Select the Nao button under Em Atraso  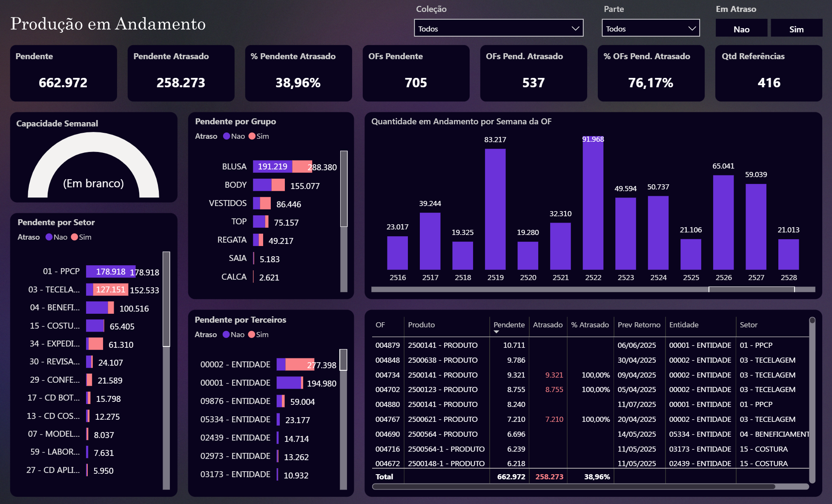(741, 29)
